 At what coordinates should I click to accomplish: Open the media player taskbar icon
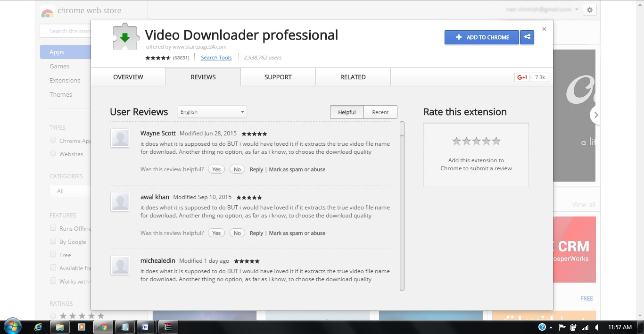81,327
